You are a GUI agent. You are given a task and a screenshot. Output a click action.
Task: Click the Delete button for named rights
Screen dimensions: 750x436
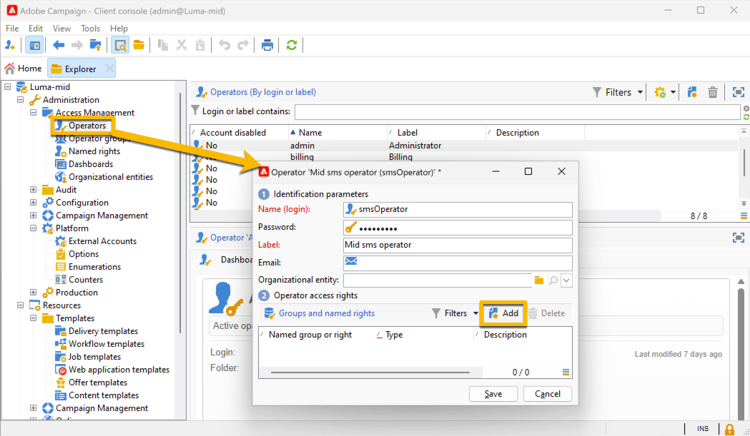(x=547, y=313)
